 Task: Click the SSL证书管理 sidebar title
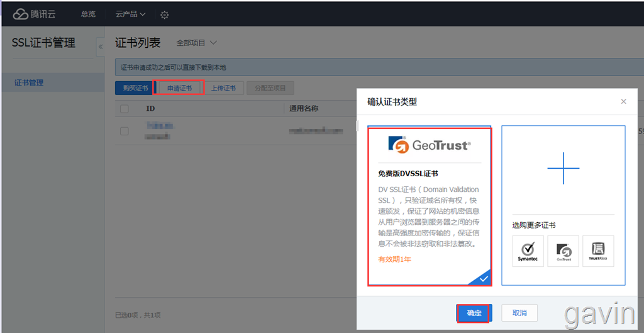(43, 43)
